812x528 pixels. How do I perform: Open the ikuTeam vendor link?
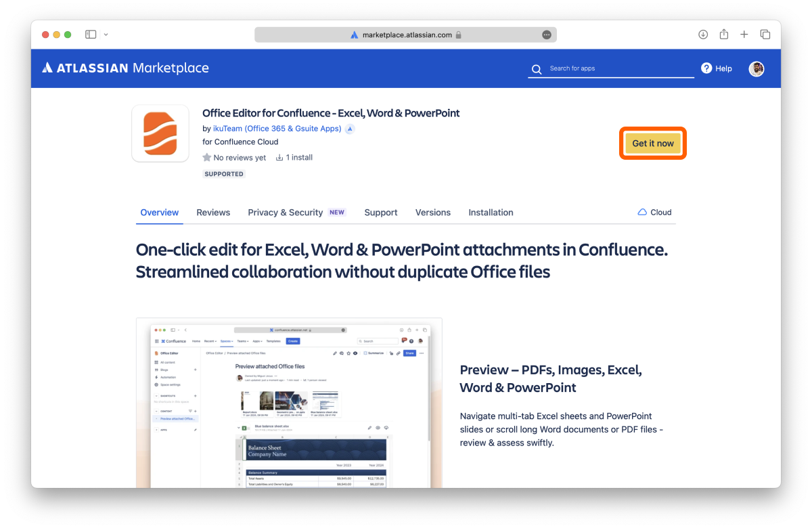pyautogui.click(x=277, y=129)
